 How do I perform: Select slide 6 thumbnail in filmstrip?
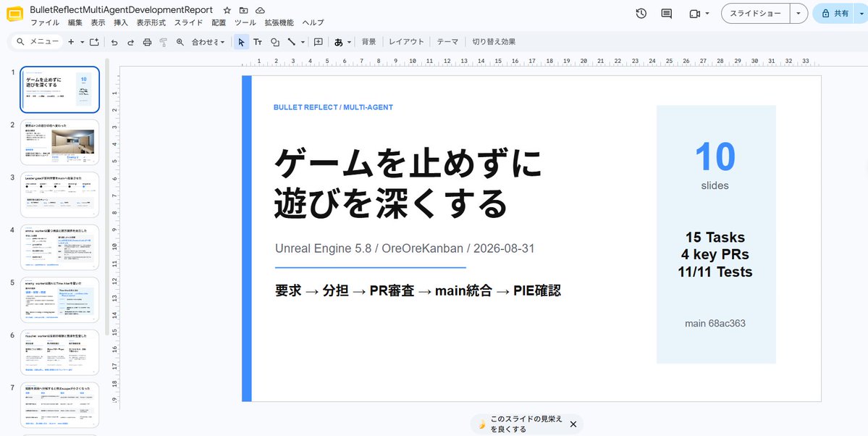click(x=60, y=353)
